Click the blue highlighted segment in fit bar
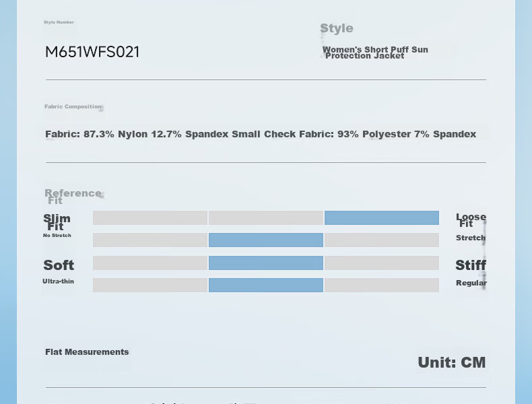 (x=382, y=217)
